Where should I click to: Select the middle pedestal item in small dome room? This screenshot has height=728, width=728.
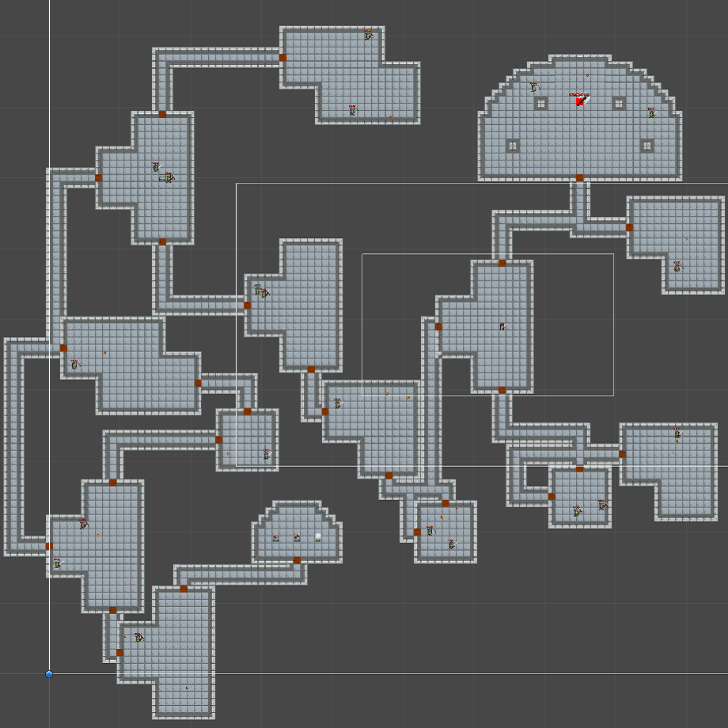pyautogui.click(x=297, y=537)
